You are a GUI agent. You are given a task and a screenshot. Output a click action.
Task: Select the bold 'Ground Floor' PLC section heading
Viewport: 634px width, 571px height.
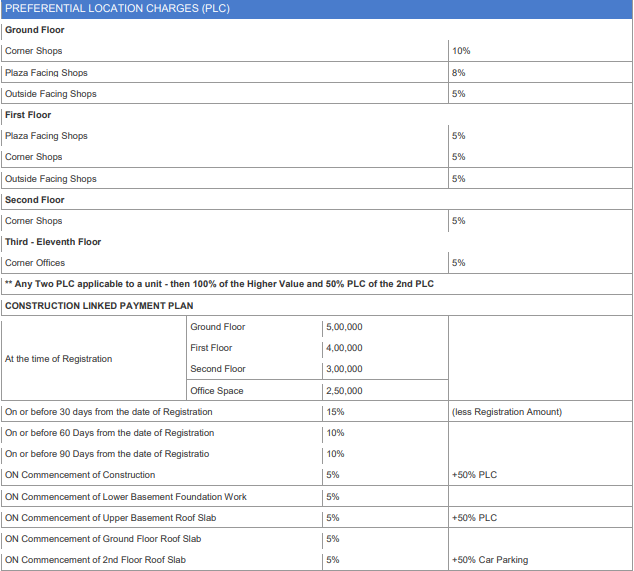click(35, 30)
